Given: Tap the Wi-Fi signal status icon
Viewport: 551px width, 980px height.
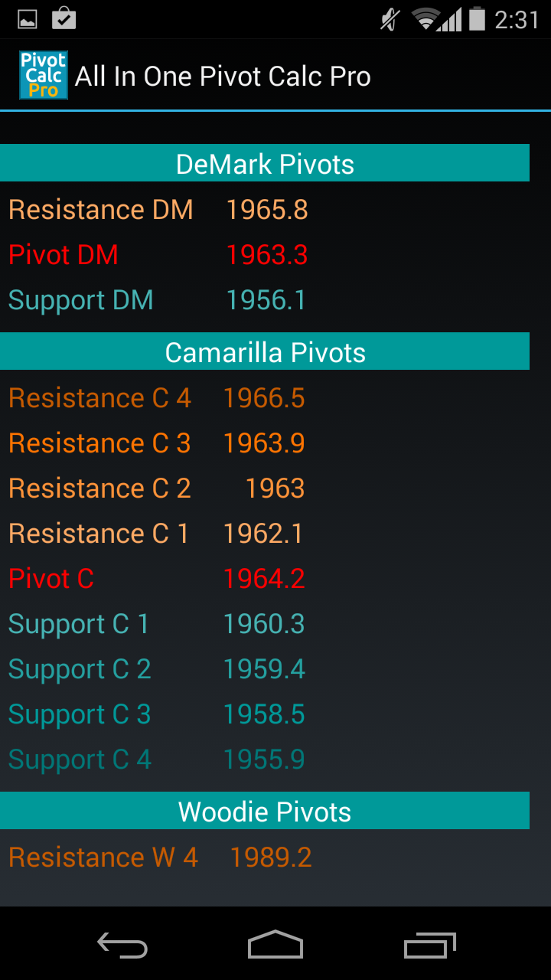Looking at the screenshot, I should 425,19.
